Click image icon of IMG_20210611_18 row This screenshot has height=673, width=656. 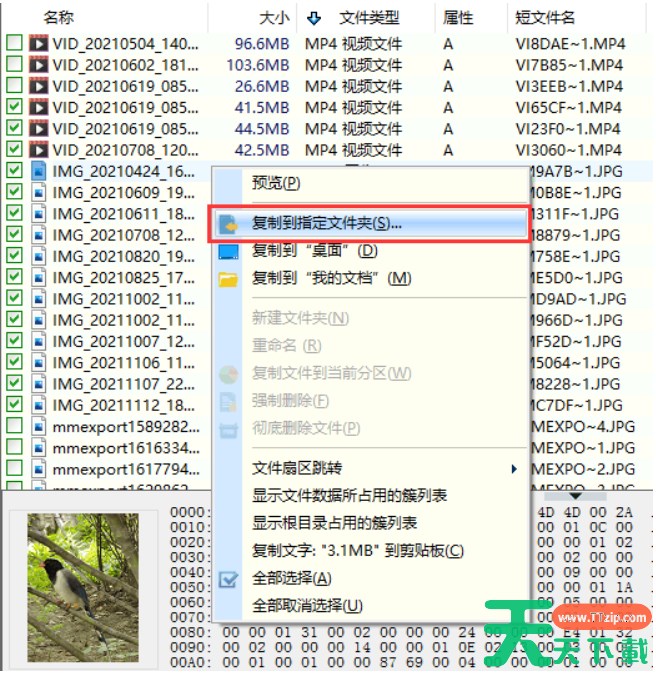(38, 213)
